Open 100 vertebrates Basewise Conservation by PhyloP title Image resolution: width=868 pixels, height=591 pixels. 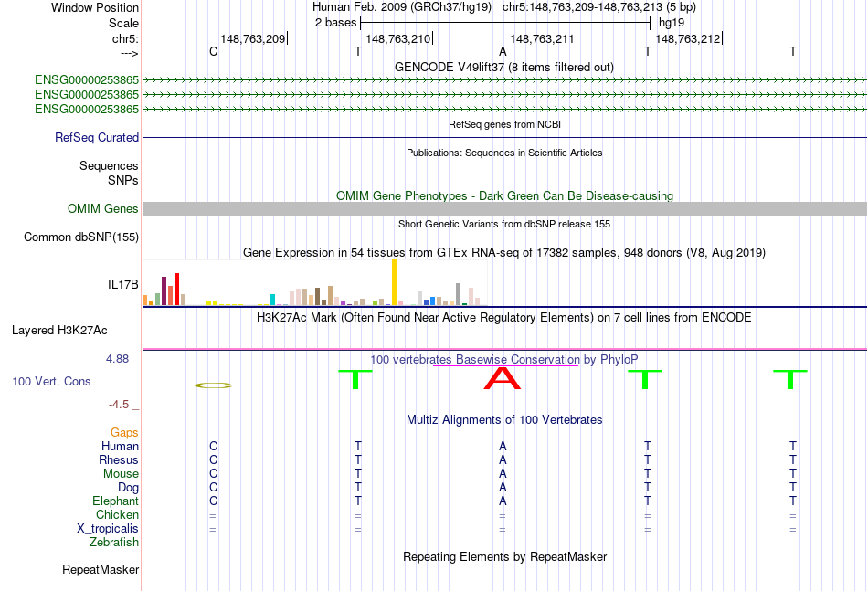pos(504,360)
